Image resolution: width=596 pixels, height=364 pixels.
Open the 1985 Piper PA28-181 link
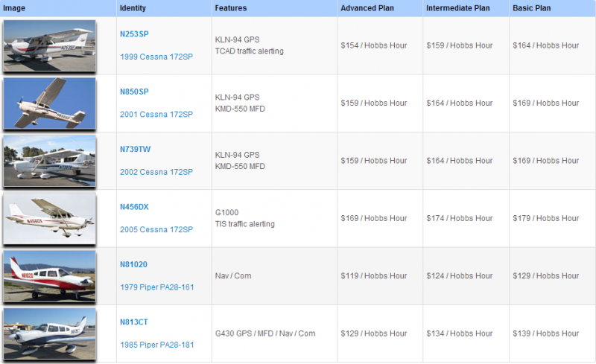pos(157,345)
